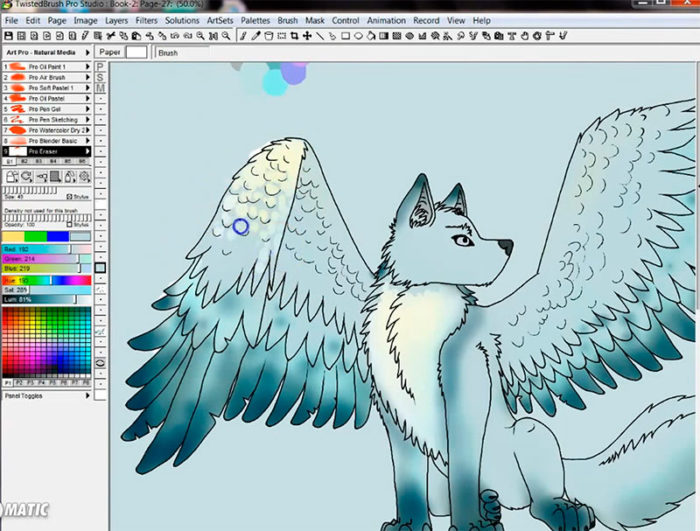Expand the Pro Oil Paint 1 brush arrow
700x531 pixels.
tap(88, 67)
